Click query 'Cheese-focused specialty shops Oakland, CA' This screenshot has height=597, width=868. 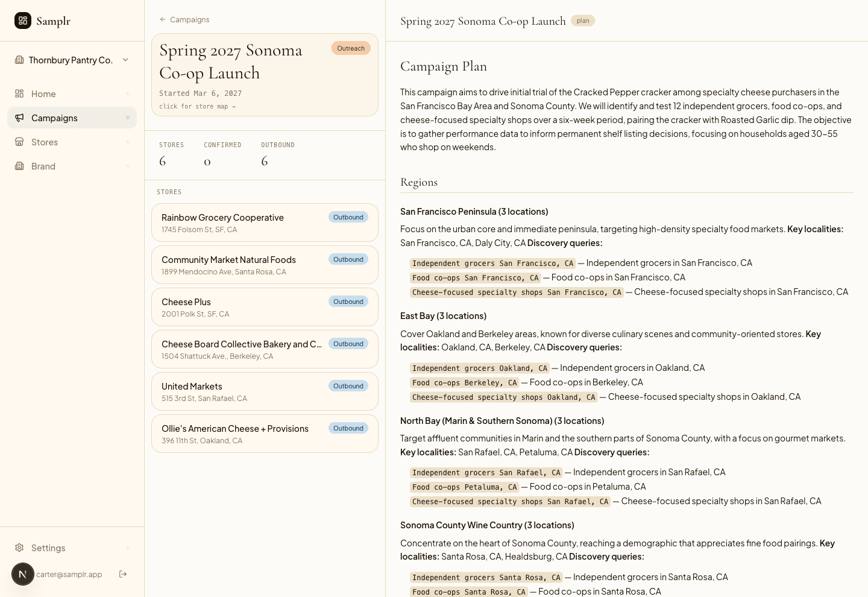click(x=504, y=397)
